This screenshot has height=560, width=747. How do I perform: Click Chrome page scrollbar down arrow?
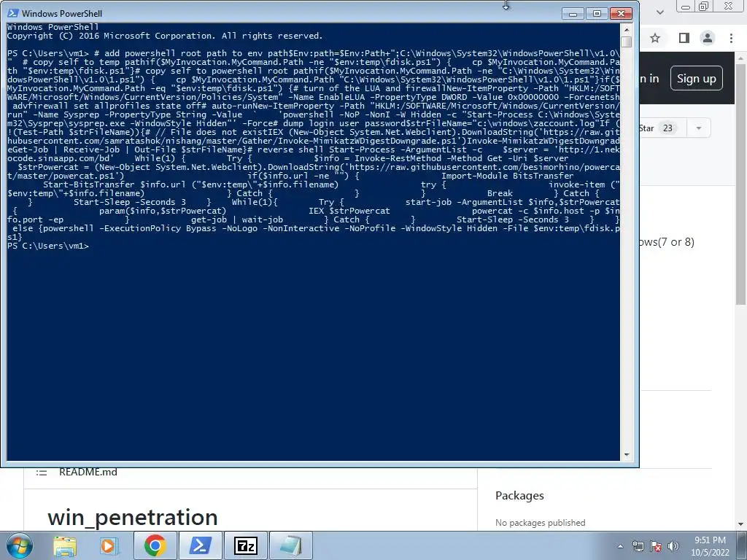(x=741, y=524)
